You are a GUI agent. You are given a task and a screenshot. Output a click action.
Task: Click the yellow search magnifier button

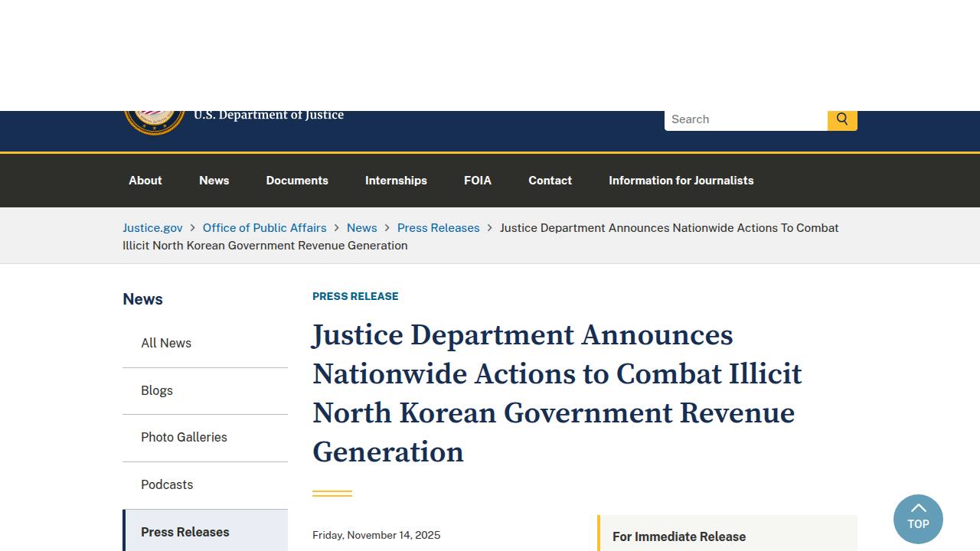pyautogui.click(x=842, y=120)
